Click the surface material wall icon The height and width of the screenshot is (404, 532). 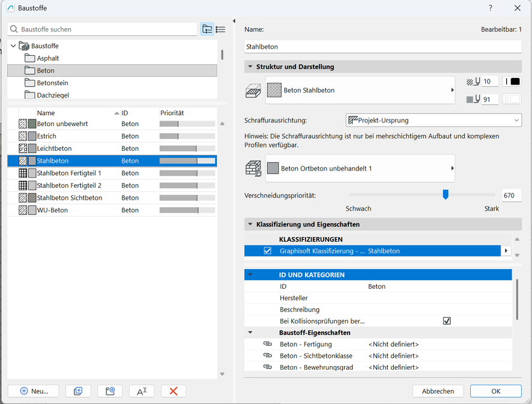(x=253, y=169)
